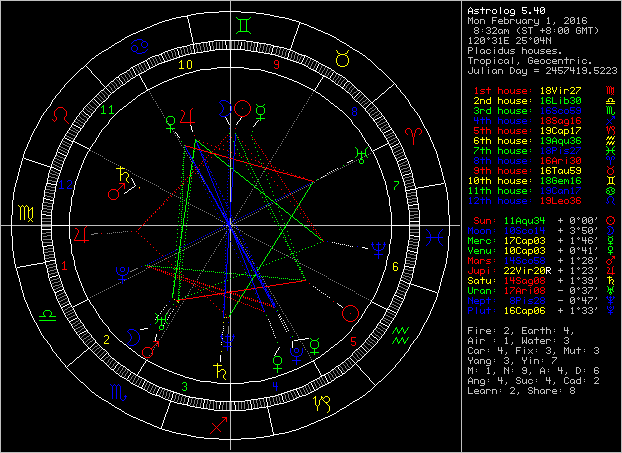622x453 pixels.
Task: Click the Sagittarius arrow symbol on the wheel
Action: (x=217, y=424)
